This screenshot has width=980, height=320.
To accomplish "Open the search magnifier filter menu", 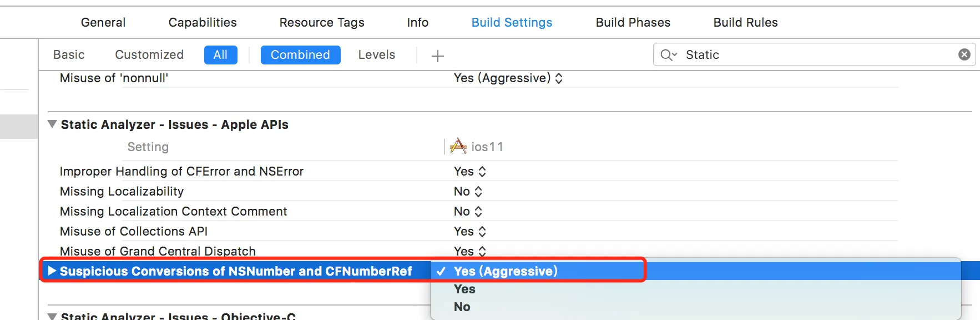I will click(668, 55).
